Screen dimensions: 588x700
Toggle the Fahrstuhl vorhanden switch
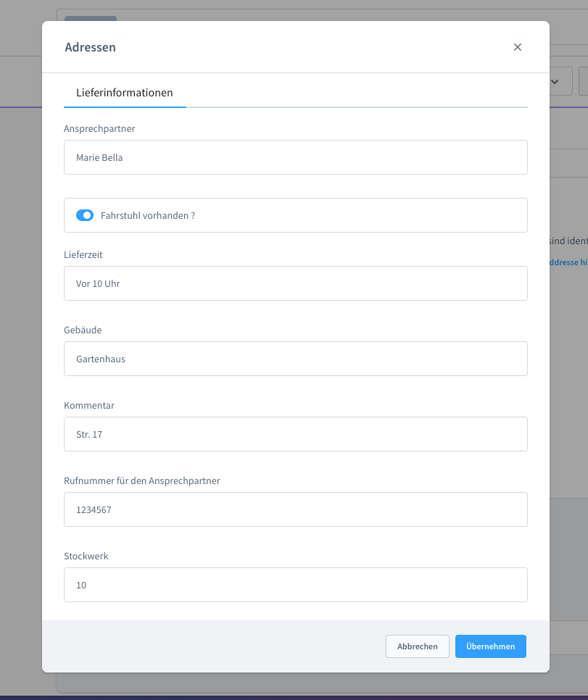(x=85, y=215)
